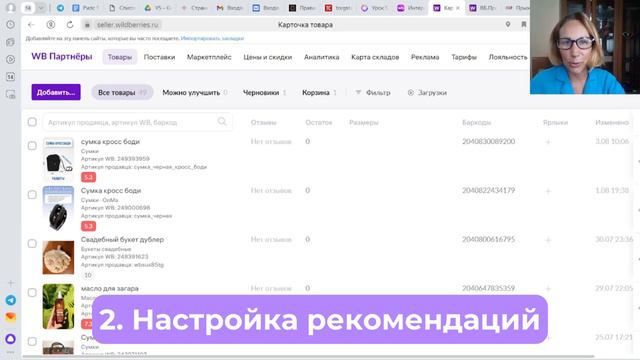Click the plus icon in the left sidebar

point(11,283)
